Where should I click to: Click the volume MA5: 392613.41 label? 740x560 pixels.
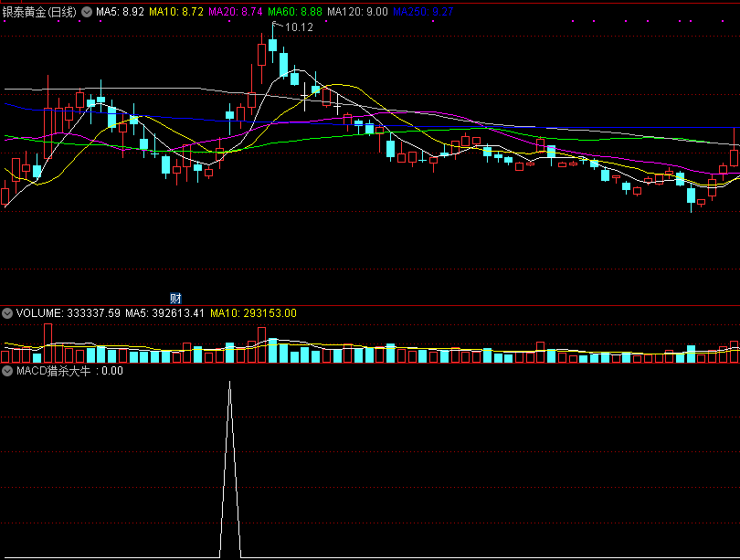tap(164, 313)
